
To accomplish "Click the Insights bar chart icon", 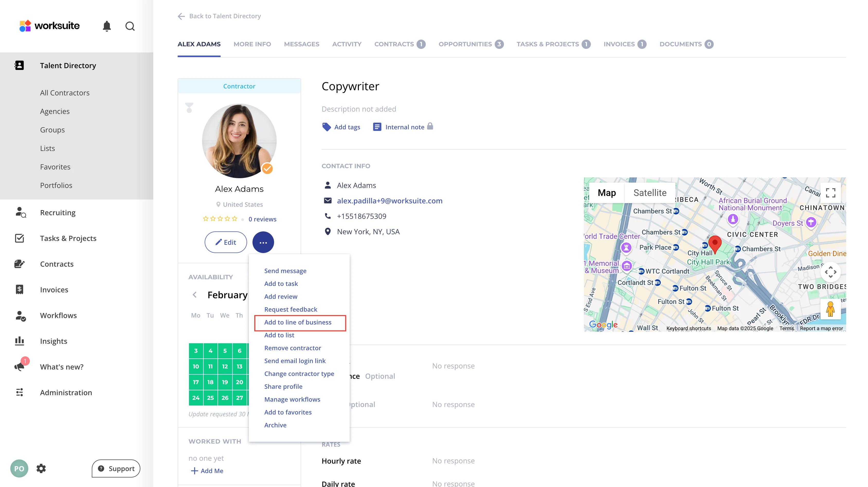I will 20,341.
